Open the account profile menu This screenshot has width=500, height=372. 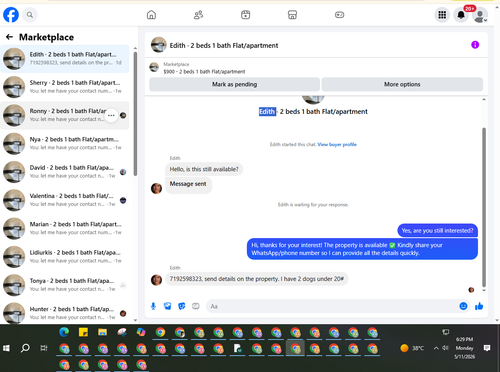[x=480, y=15]
